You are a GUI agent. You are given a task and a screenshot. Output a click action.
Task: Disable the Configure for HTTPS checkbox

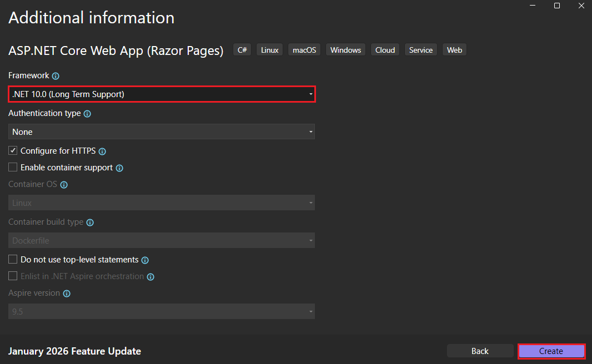[12, 150]
